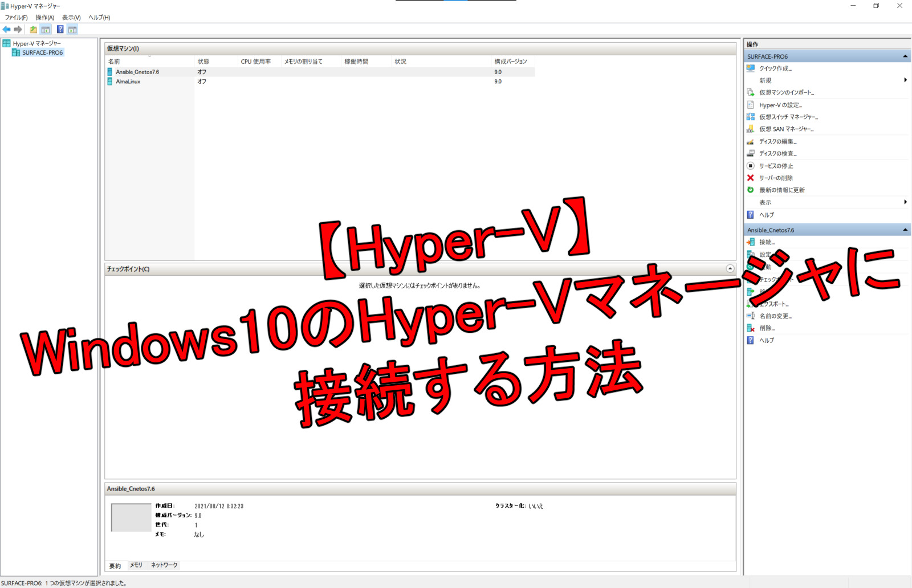The width and height of the screenshot is (912, 588).
Task: Collapse the SURFACE-PRO6 actions section
Action: [x=905, y=56]
